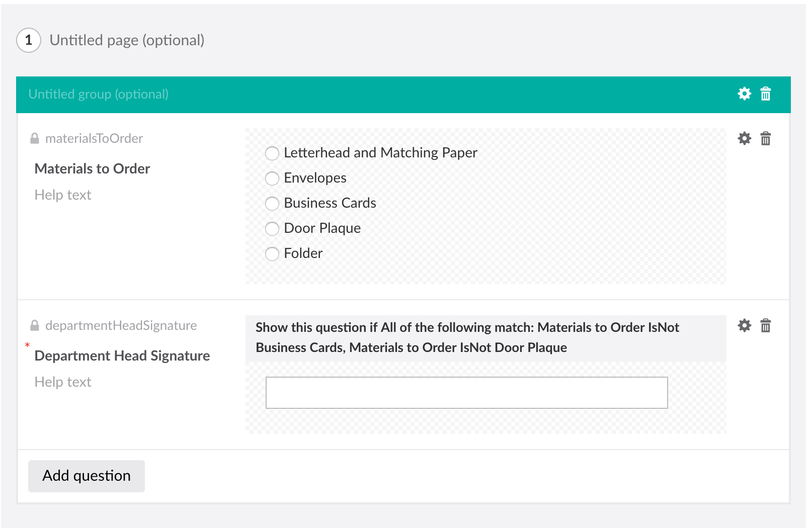Rename the Untitled page title
The image size is (812, 528).
127,40
